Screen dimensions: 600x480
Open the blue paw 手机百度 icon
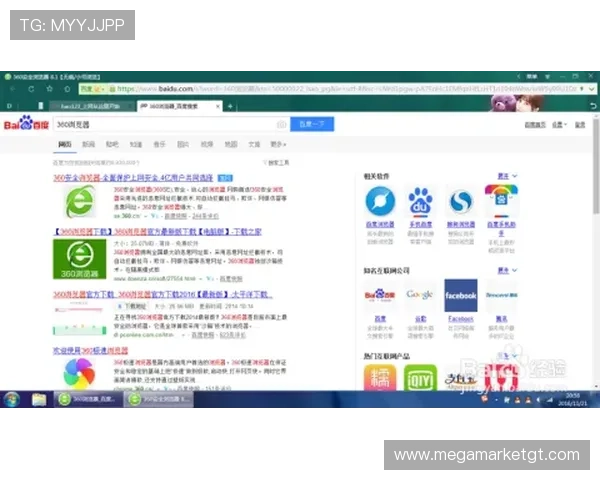pos(420,201)
